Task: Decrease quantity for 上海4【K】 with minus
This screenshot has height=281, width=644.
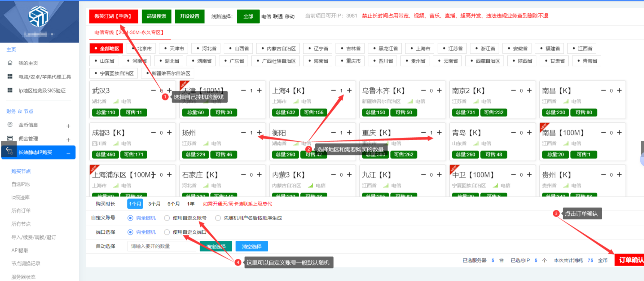Action: click(x=333, y=90)
